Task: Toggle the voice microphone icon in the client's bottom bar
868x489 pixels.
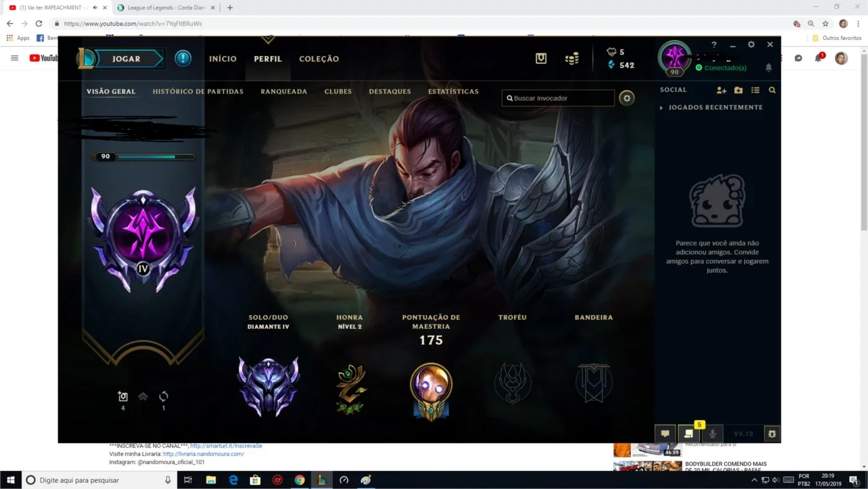Action: [712, 434]
